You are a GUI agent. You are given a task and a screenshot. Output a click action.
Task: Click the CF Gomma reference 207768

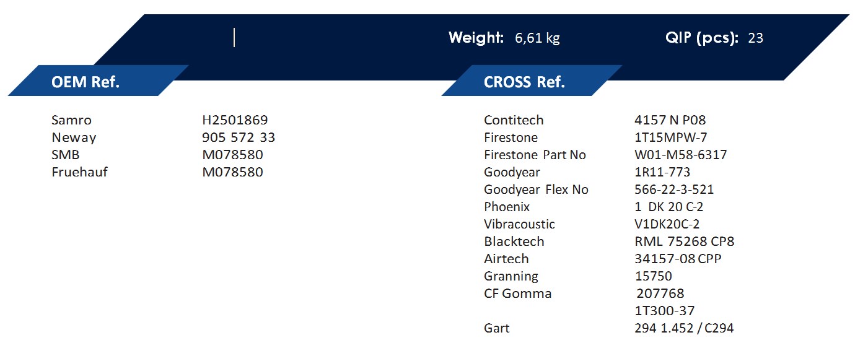click(660, 294)
